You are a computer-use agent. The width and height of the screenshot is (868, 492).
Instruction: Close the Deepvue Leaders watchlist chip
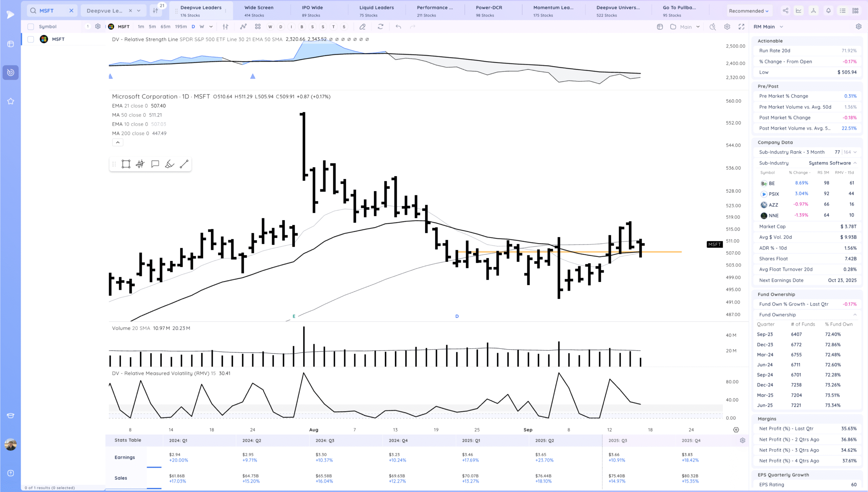coord(130,11)
